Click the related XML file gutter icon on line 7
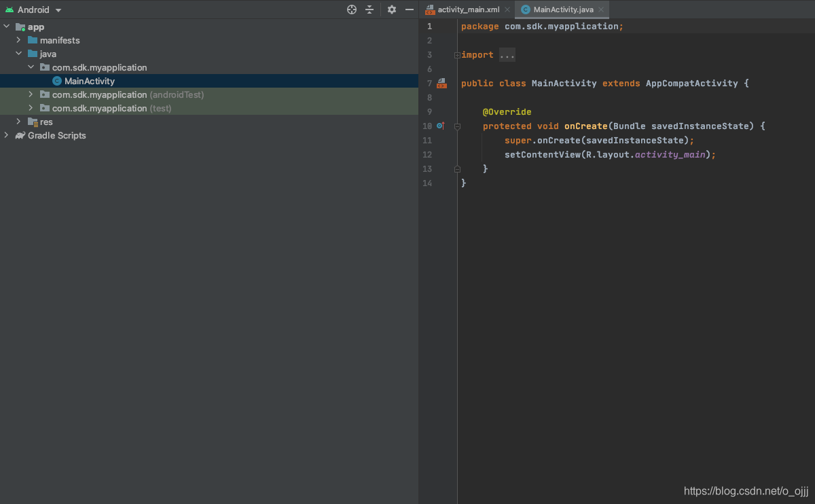This screenshot has height=504, width=815. click(441, 83)
